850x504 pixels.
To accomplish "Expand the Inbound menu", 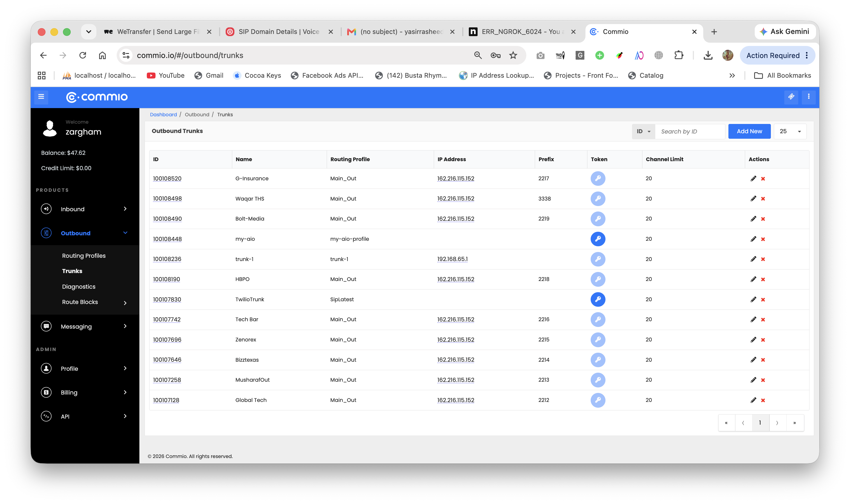I will (x=85, y=209).
